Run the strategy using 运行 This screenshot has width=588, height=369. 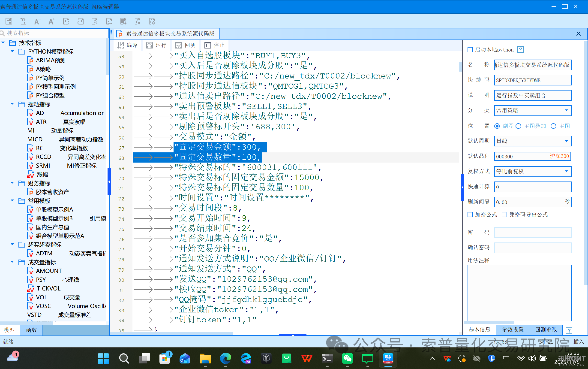pos(156,45)
